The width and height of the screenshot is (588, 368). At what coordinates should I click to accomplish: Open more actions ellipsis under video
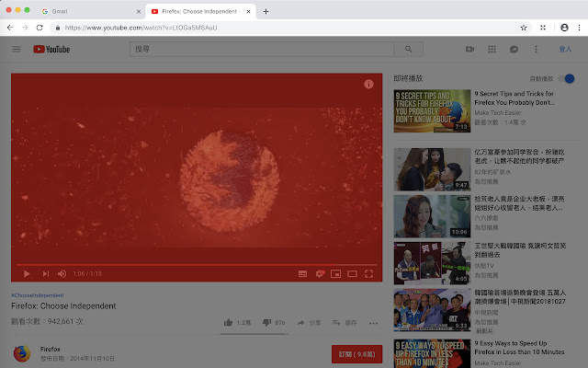click(x=373, y=323)
